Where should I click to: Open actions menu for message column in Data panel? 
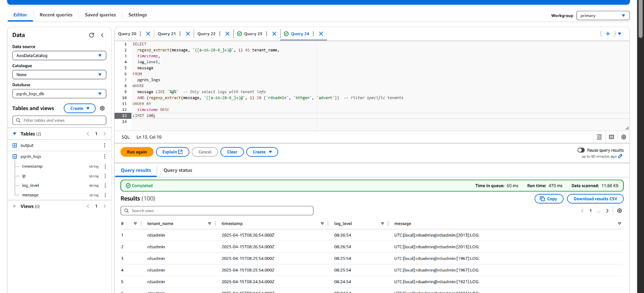tap(104, 195)
